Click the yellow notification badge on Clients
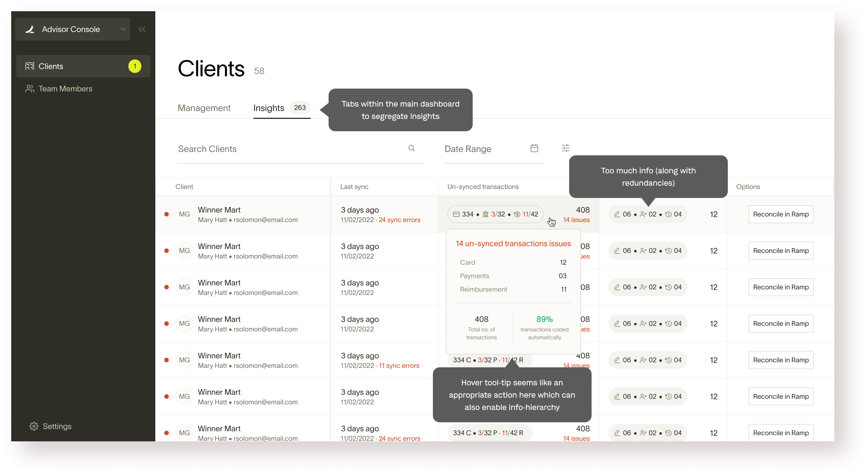 135,66
